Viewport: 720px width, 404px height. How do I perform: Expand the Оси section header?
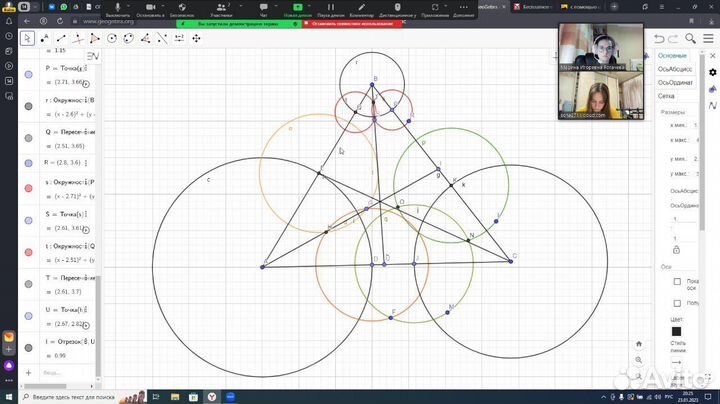[x=667, y=266]
